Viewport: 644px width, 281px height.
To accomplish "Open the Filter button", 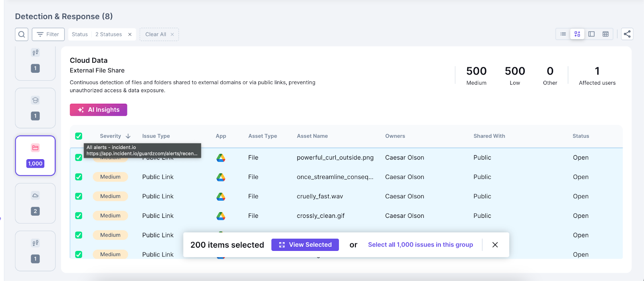I will (48, 34).
